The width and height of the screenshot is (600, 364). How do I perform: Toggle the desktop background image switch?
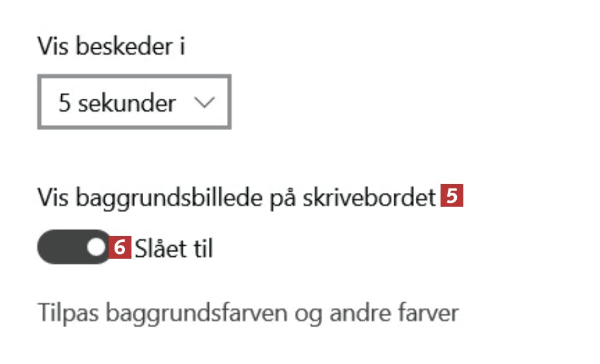tap(74, 247)
